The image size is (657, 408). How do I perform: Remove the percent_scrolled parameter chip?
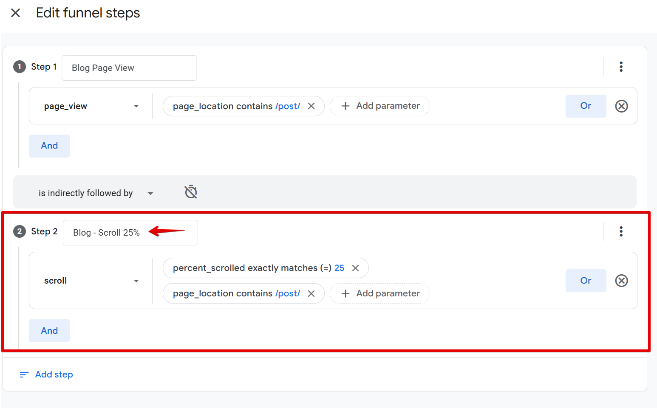click(355, 268)
